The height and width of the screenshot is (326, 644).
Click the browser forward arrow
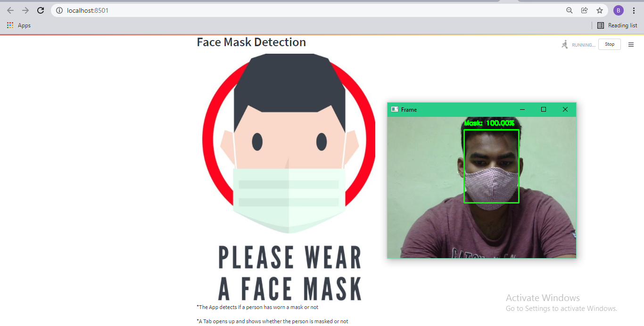pos(25,10)
